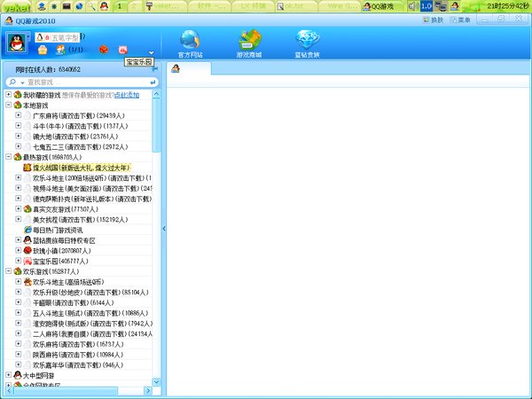Image resolution: width=532 pixels, height=399 pixels.
Task: Open 官方网站 globe icon
Action: [190, 40]
